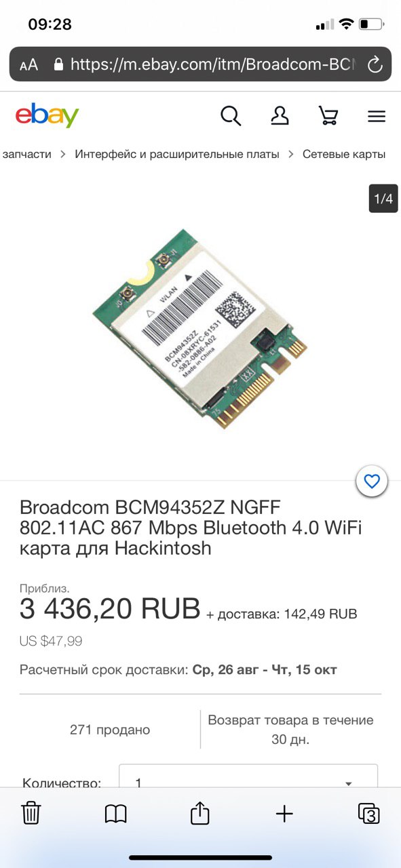Open the Safari bookmarks book icon
Screen dimensions: 401x868
click(x=116, y=814)
